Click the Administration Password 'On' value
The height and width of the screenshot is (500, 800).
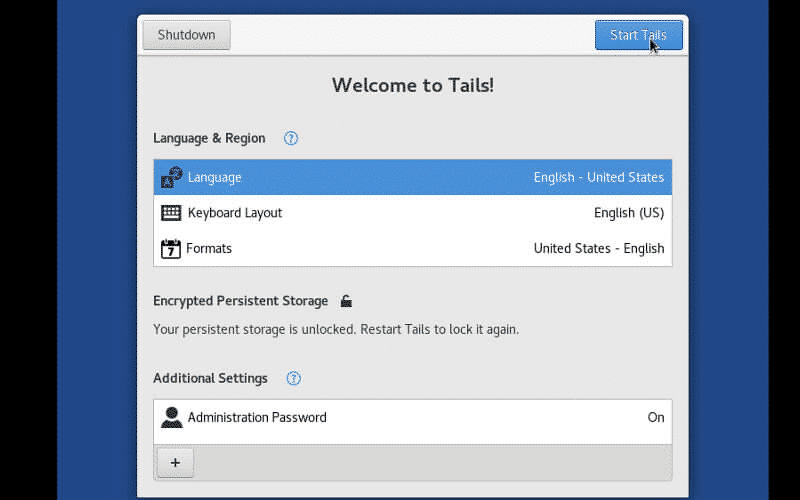click(656, 417)
